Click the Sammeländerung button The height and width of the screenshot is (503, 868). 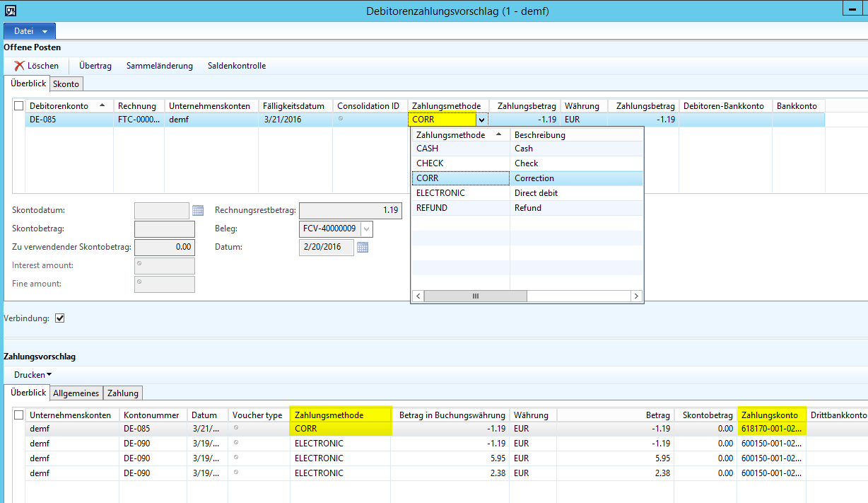point(159,66)
